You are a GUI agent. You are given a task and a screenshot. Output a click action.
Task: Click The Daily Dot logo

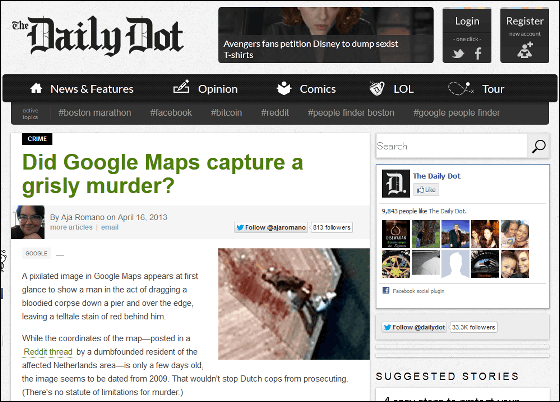(98, 36)
